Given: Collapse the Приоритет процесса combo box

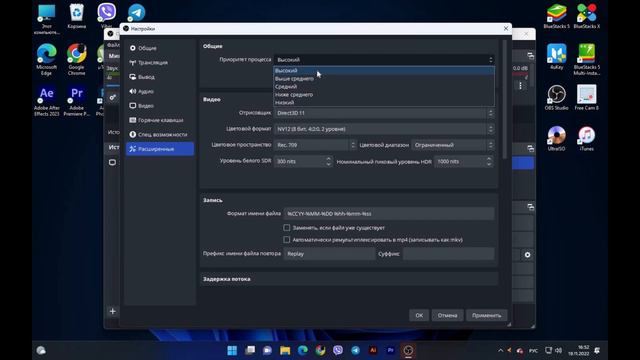Looking at the screenshot, I should 384,60.
